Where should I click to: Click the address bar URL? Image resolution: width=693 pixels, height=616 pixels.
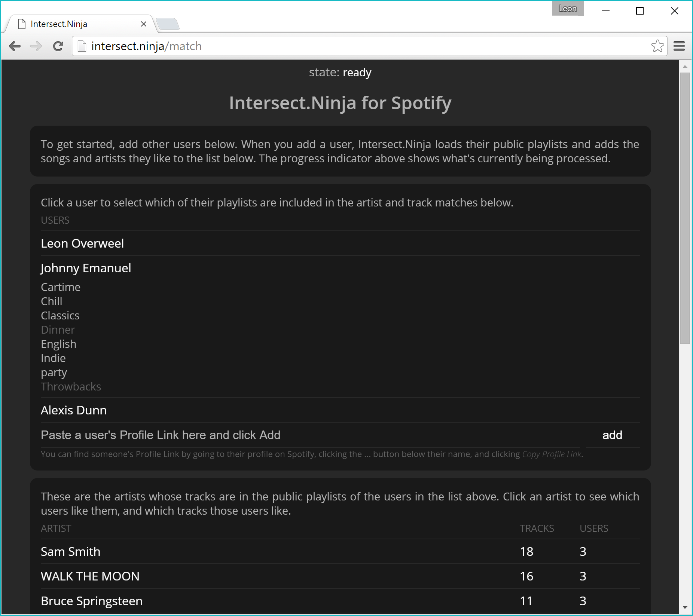point(146,46)
